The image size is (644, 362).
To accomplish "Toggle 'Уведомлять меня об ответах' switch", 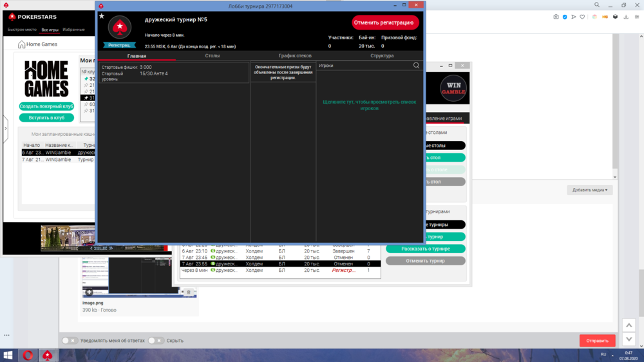I will (x=70, y=341).
